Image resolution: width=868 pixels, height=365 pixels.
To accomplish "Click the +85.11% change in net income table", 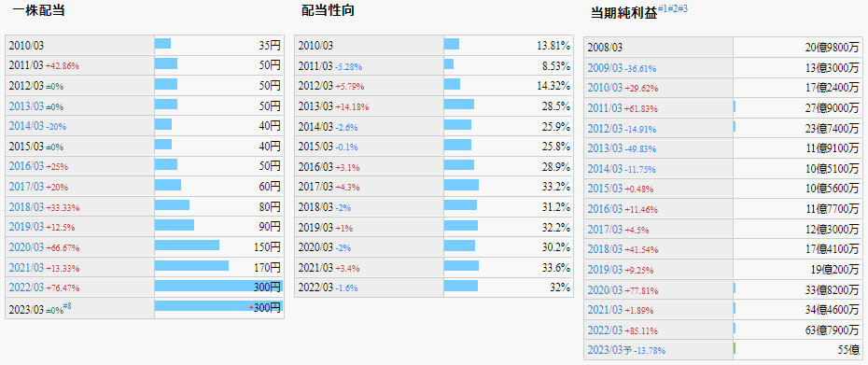I will (641, 331).
